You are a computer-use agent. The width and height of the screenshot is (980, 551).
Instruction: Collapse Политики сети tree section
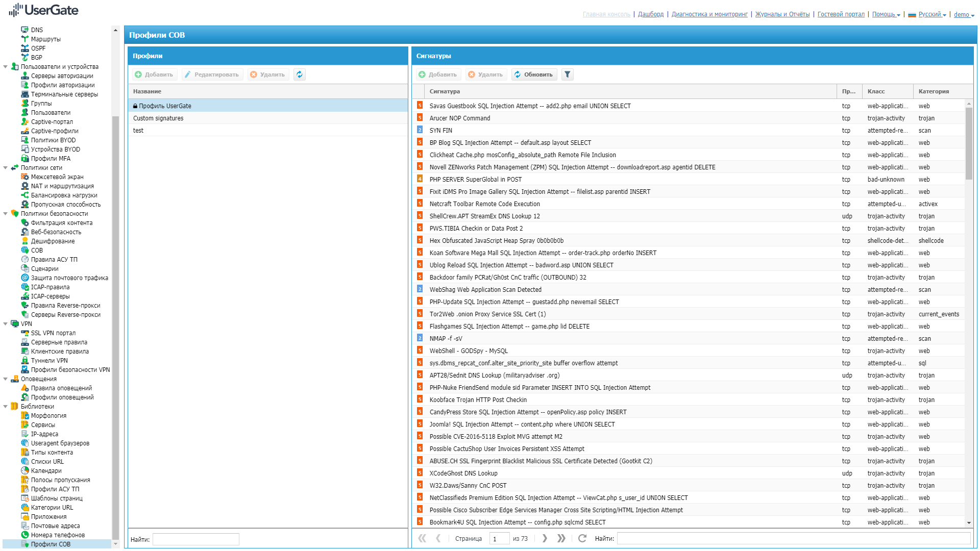6,168
